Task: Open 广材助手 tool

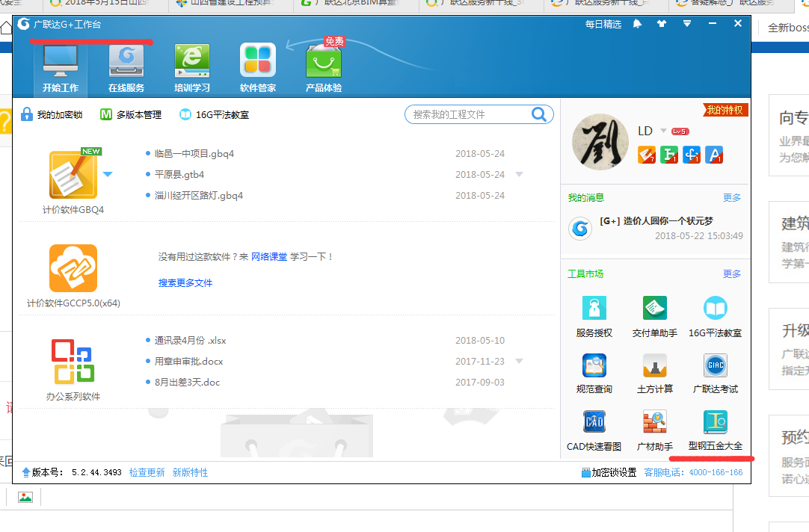Action: pyautogui.click(x=655, y=430)
